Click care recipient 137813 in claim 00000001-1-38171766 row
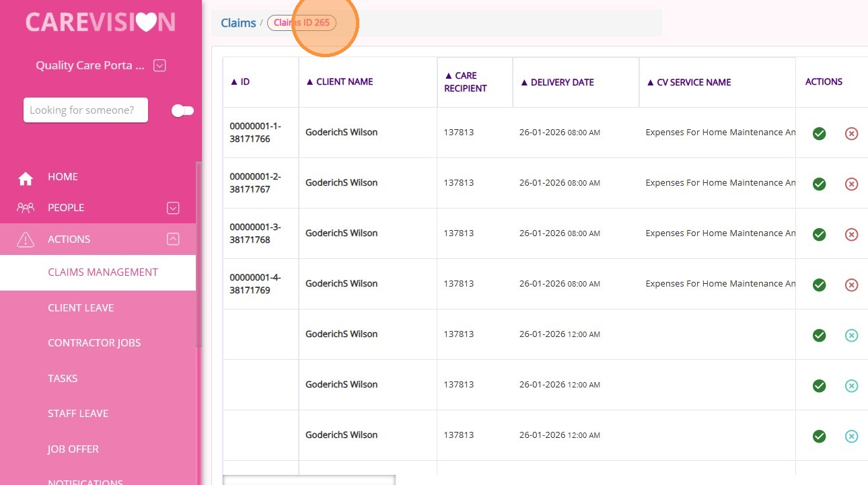Image resolution: width=868 pixels, height=485 pixels. click(459, 133)
